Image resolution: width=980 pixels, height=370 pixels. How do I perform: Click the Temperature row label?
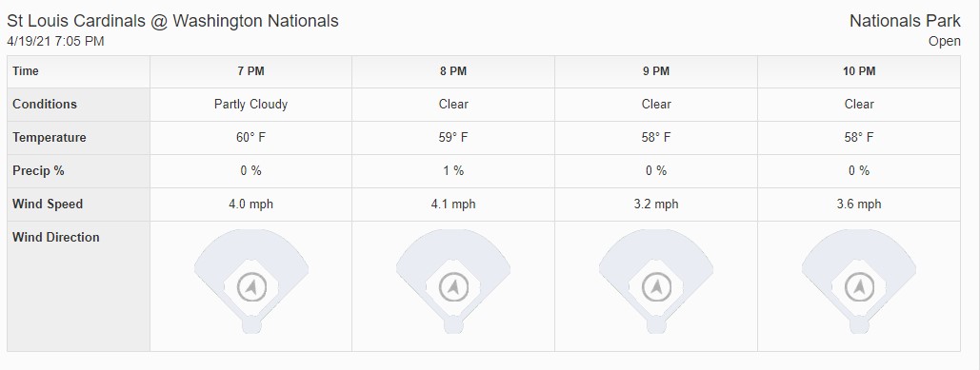[x=49, y=138]
